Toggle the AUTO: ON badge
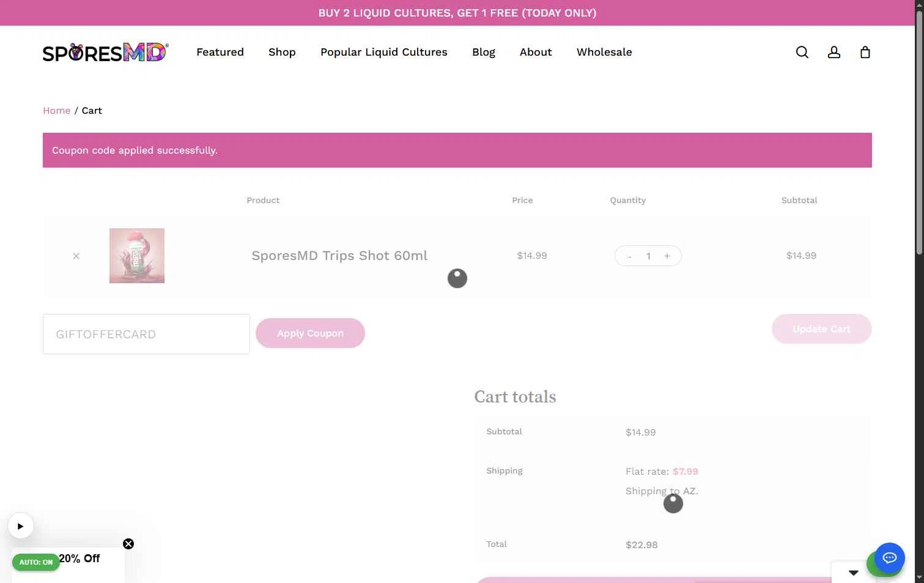This screenshot has width=924, height=583. [36, 562]
